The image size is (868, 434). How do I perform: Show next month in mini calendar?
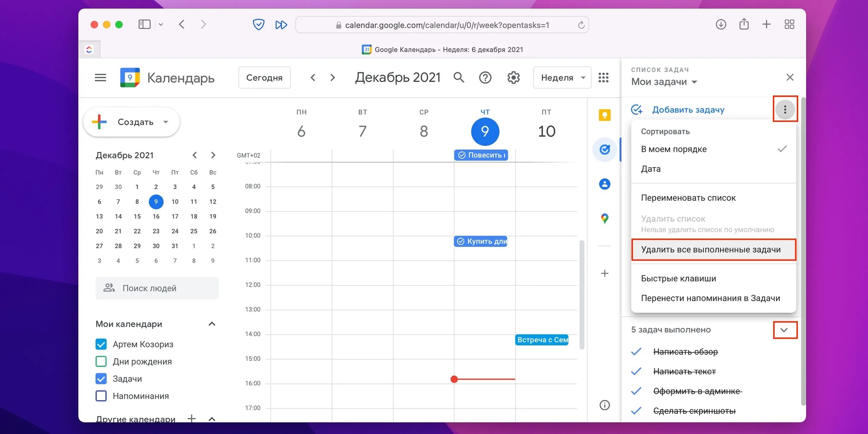(x=213, y=155)
